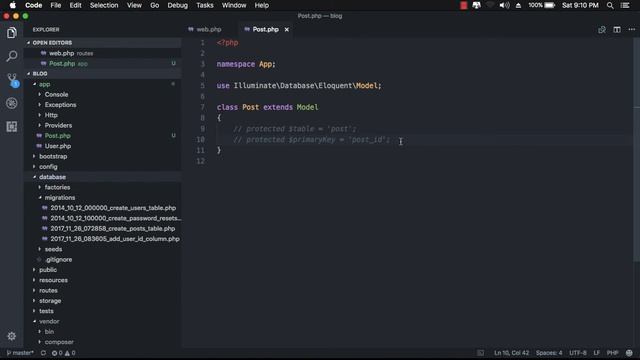640x360 pixels.
Task: Open the Manage gear icon
Action: [x=11, y=336]
